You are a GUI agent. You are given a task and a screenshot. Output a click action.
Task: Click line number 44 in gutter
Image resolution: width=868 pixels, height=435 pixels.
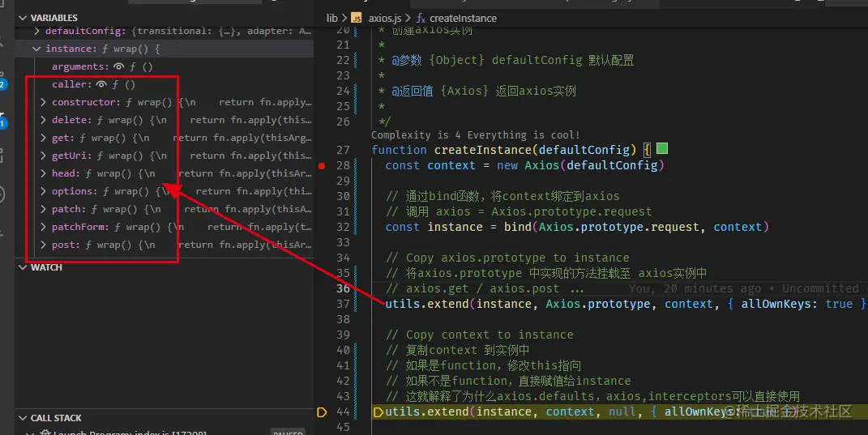point(343,412)
